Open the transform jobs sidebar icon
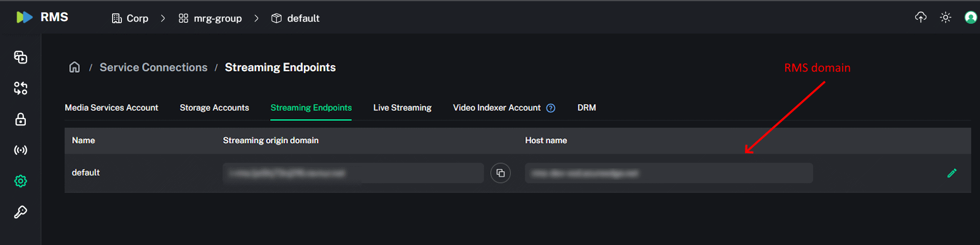 click(x=21, y=88)
